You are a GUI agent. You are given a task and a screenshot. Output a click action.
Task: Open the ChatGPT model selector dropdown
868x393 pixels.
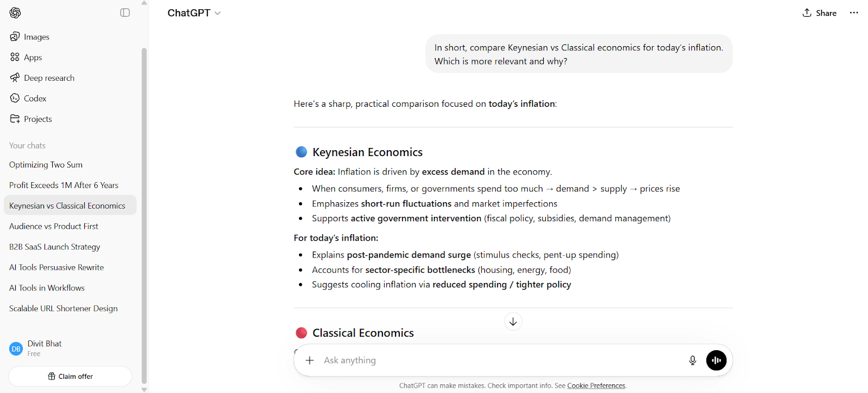[x=194, y=12]
